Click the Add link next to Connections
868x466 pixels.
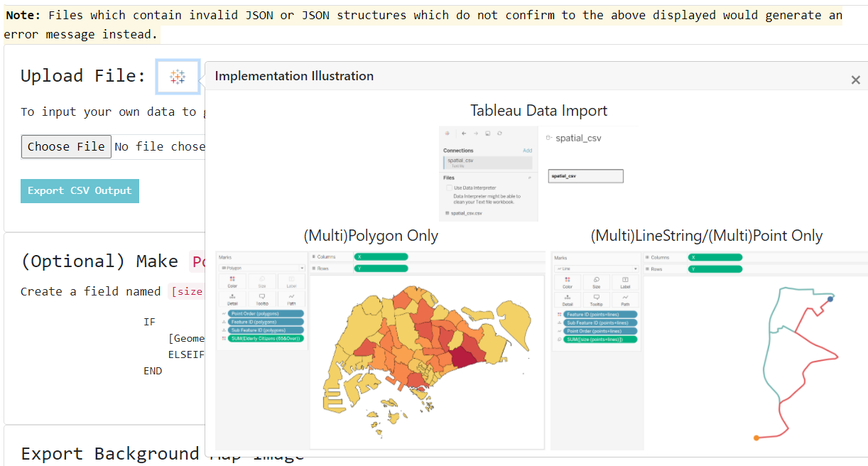tap(528, 151)
